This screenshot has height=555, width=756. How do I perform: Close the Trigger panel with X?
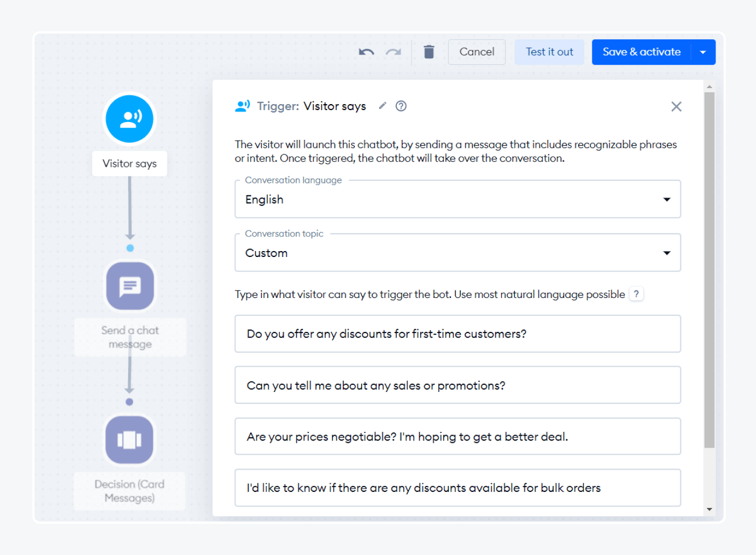[x=676, y=106]
